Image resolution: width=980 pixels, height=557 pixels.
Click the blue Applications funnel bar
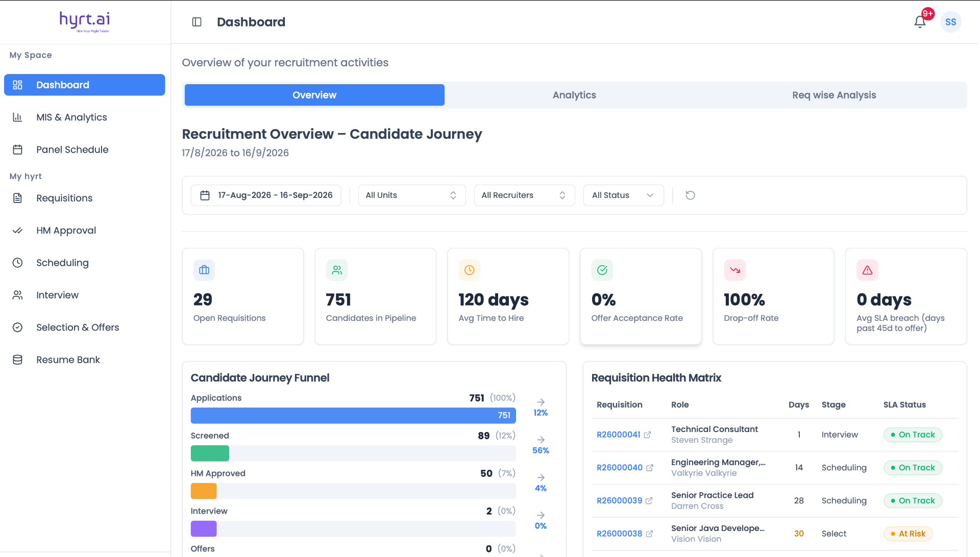[x=353, y=415]
